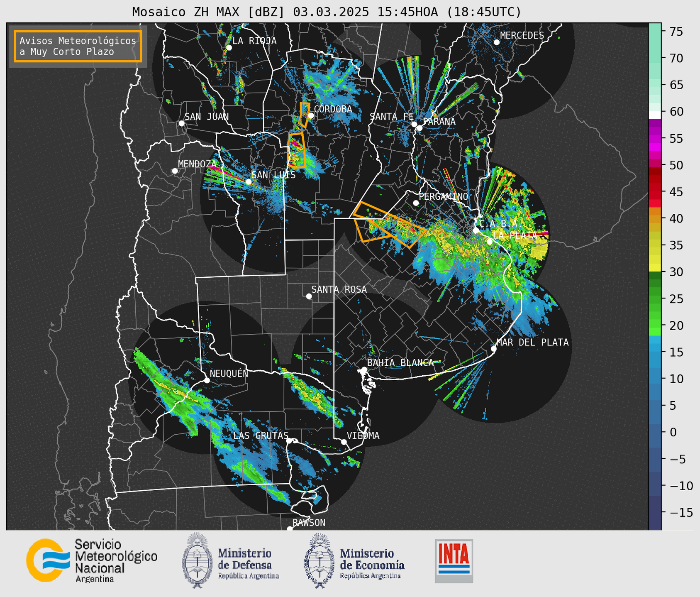Click the white 60 dBZ color on the scale
700x597 pixels.
coord(655,115)
